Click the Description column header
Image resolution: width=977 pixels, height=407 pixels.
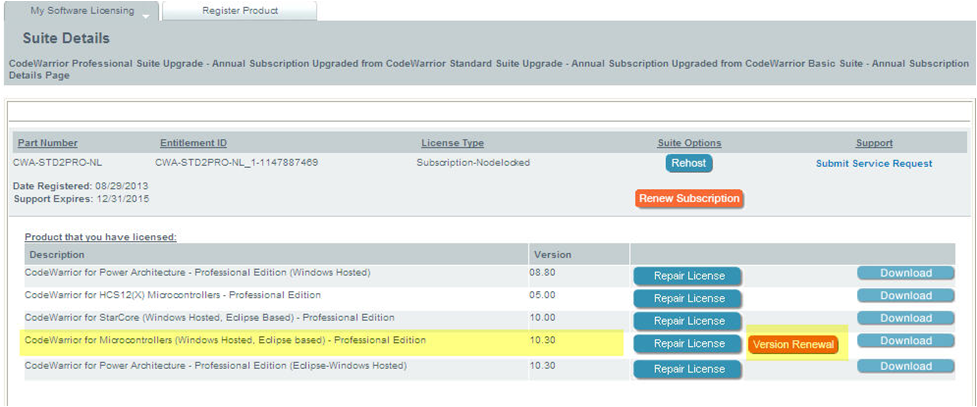coord(57,255)
